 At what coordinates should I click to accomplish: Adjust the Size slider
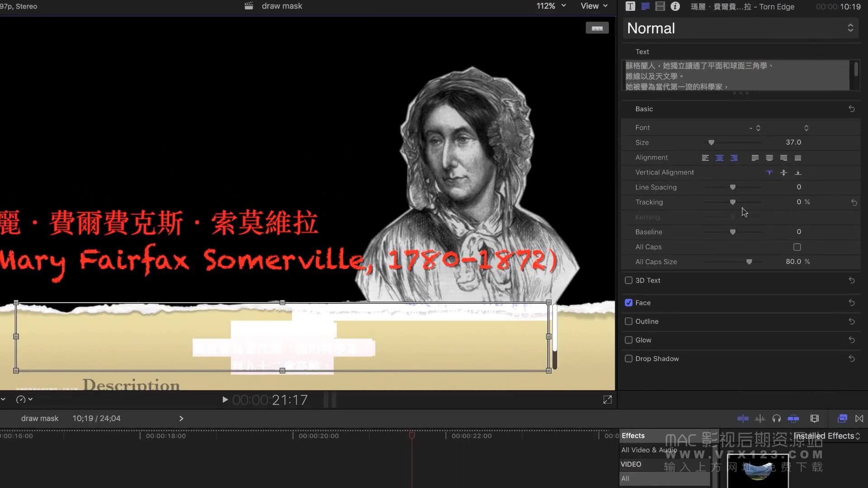711,143
